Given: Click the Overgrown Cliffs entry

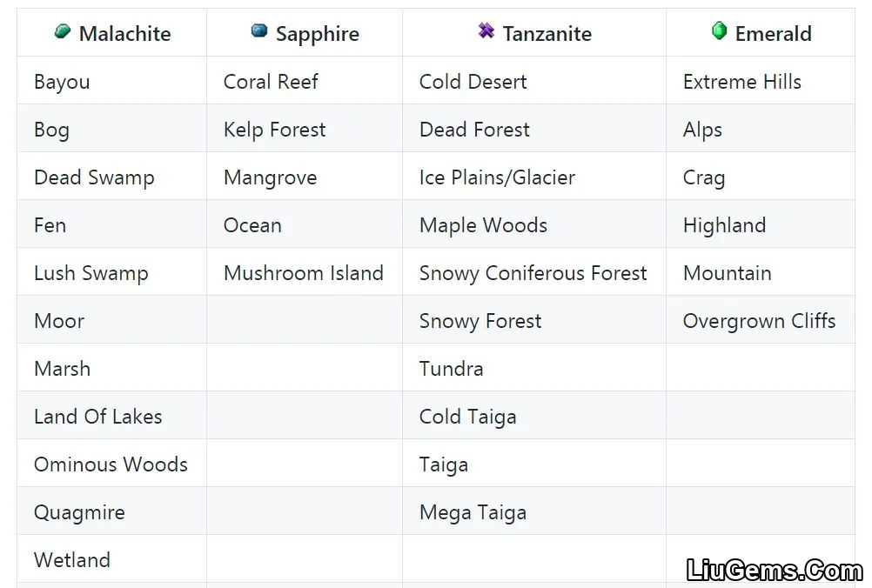Looking at the screenshot, I should (x=759, y=321).
